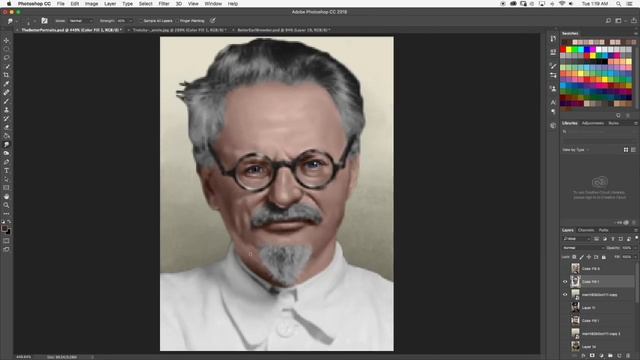Select the Eraser tool
Viewport: 640px width, 360px height.
click(6, 127)
